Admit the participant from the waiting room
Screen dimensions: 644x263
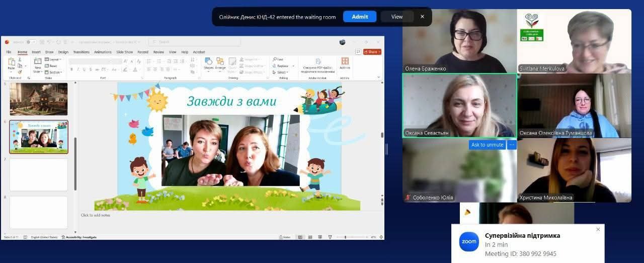(360, 17)
